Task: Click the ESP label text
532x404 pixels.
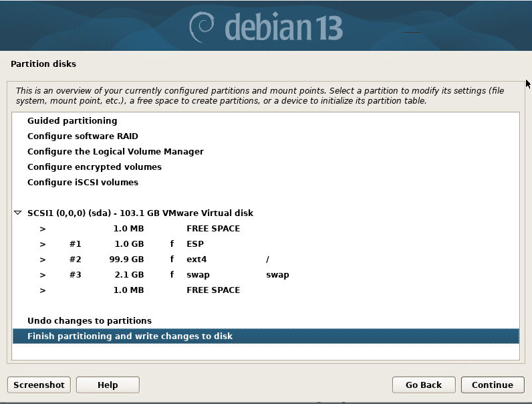Action: [x=195, y=243]
